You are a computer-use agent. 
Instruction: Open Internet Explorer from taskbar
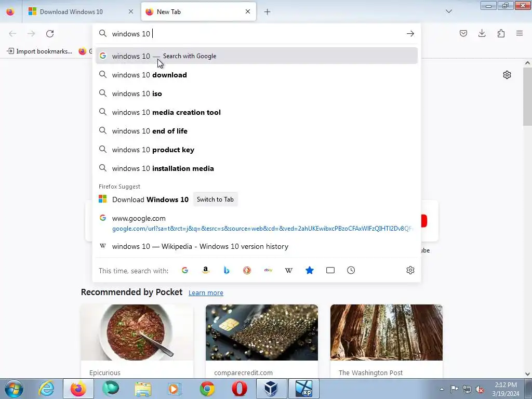click(46, 389)
